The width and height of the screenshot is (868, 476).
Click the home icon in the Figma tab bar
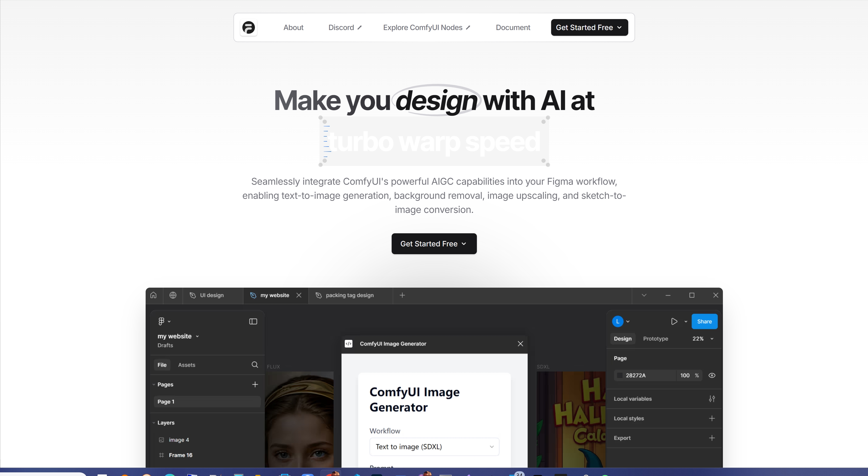point(153,295)
